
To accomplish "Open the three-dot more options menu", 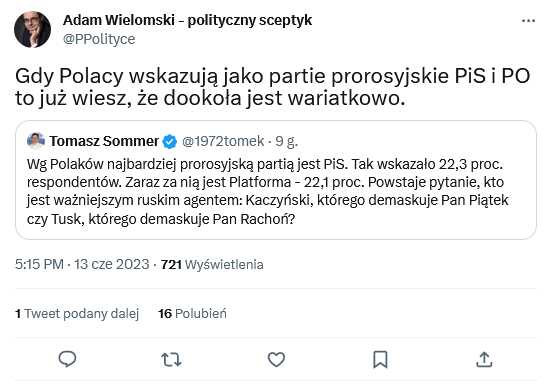I will [528, 21].
